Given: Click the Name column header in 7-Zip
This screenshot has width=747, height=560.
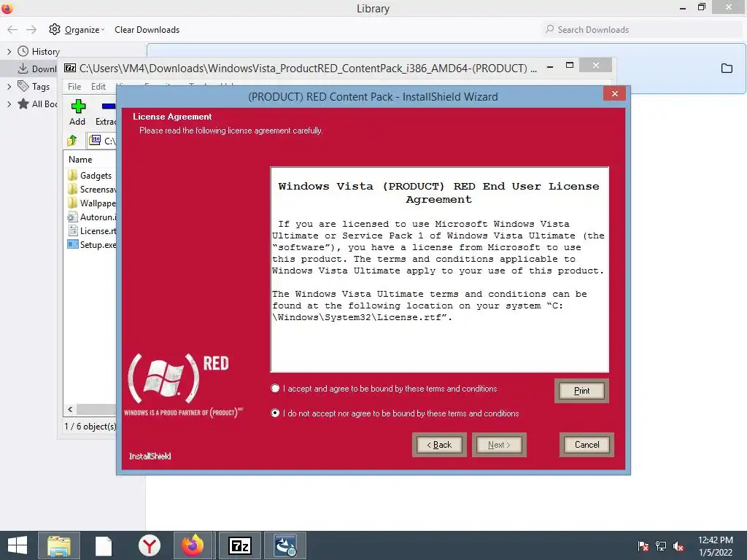Looking at the screenshot, I should click(x=80, y=160).
